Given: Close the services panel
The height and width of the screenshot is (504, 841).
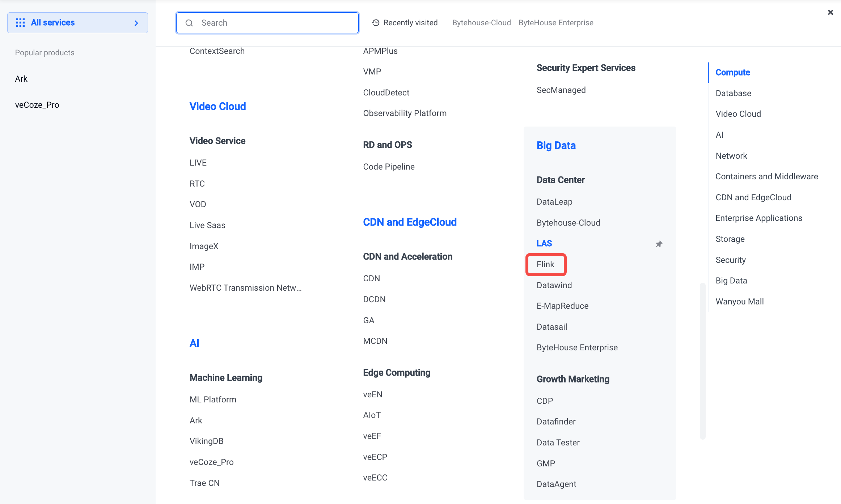Looking at the screenshot, I should [x=831, y=12].
